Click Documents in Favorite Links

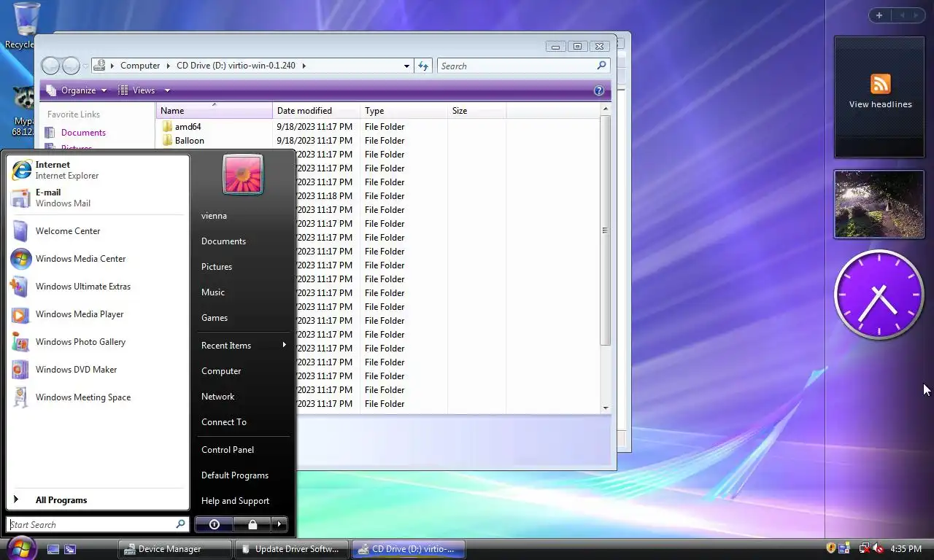pos(83,133)
